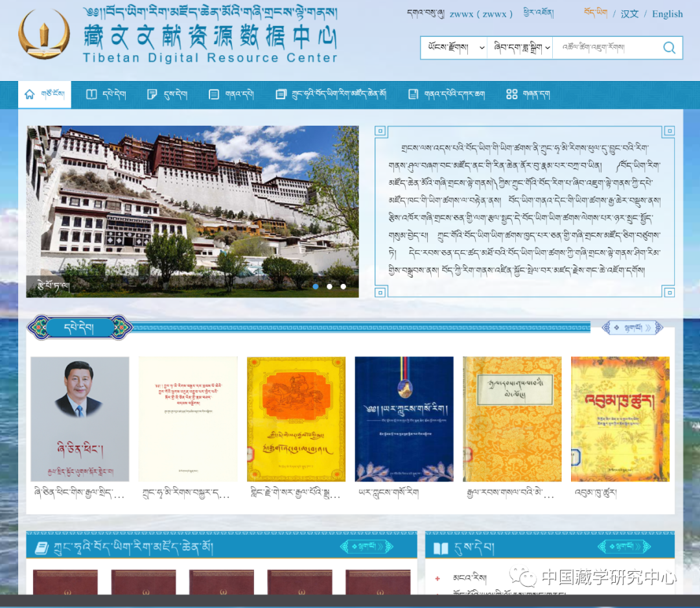The image size is (700, 608).
Task: Click the zwwx ( zwwx ) user link
Action: coord(481,14)
